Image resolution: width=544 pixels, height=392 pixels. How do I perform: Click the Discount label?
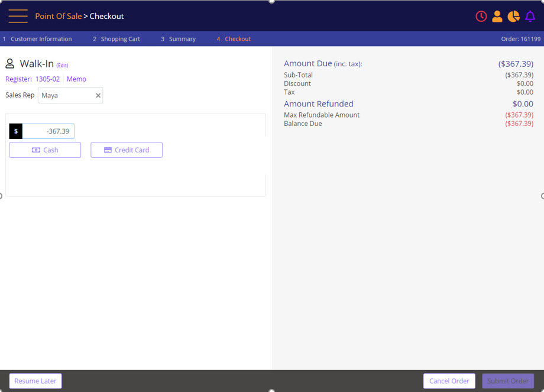click(297, 83)
